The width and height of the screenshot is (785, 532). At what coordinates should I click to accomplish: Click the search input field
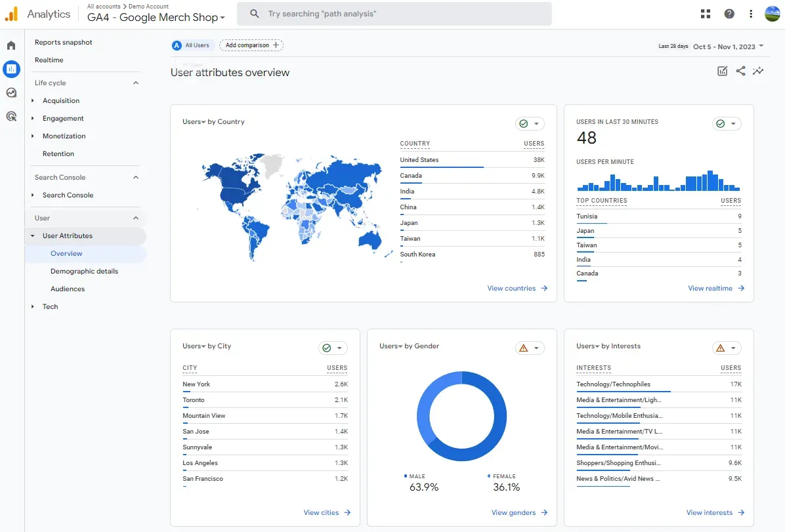click(x=394, y=14)
